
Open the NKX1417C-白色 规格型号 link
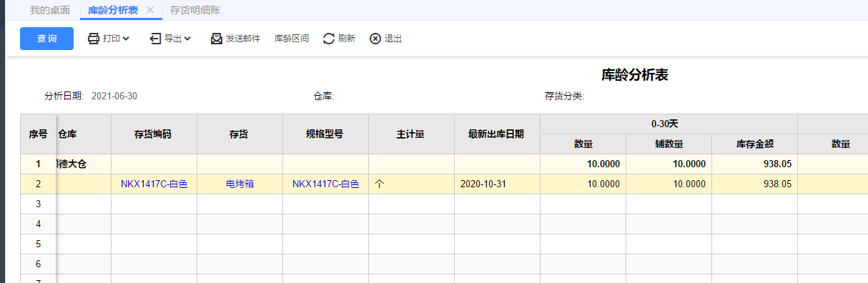point(325,184)
